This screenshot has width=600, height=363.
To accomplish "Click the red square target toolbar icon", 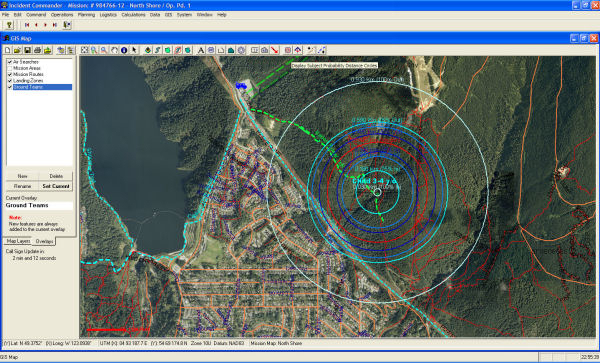I will pos(288,50).
